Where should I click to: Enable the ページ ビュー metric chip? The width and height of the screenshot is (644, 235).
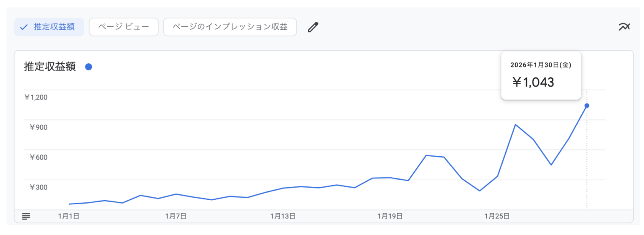(123, 27)
